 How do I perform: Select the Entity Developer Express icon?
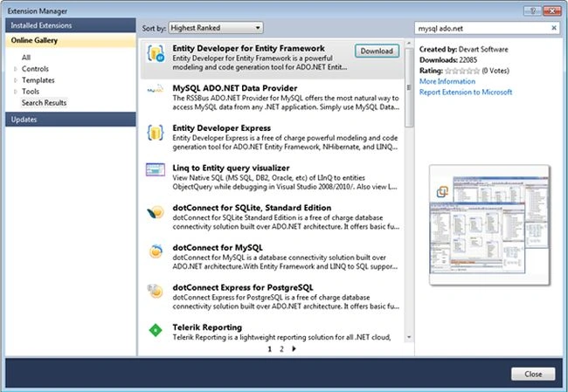coord(156,132)
